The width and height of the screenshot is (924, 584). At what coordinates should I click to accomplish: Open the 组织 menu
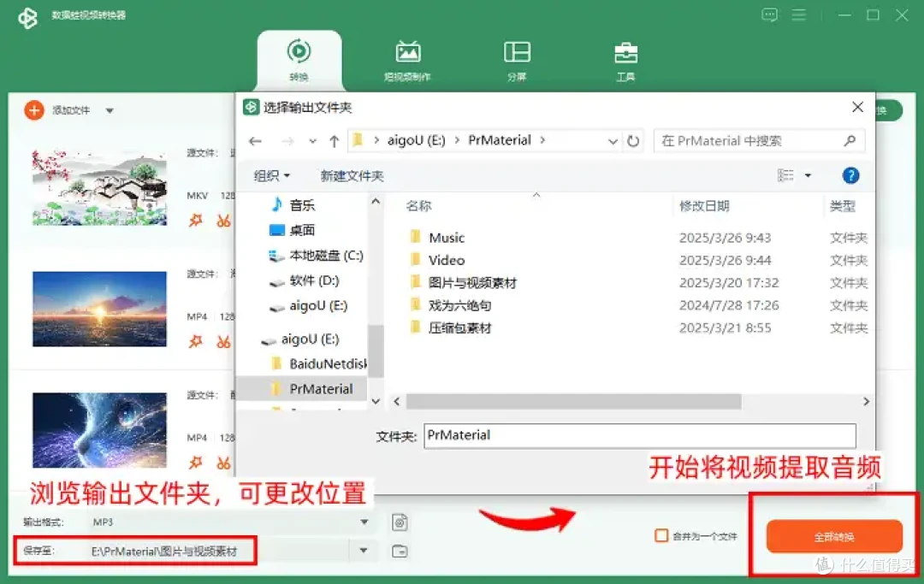[272, 175]
